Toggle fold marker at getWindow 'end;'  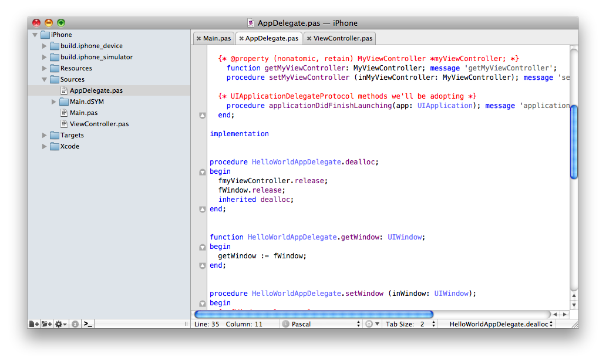pos(202,265)
